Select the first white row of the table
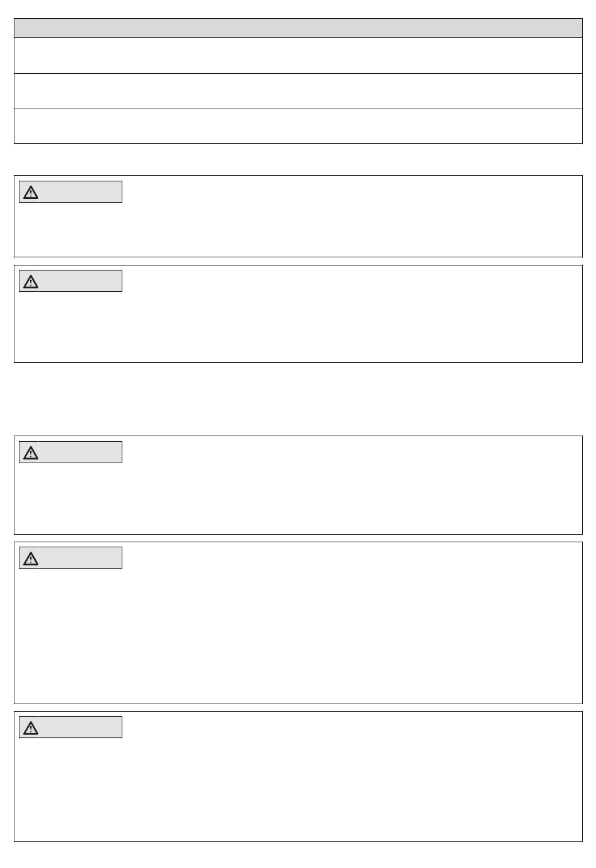Image resolution: width=596 pixels, height=868 pixels. click(298, 55)
